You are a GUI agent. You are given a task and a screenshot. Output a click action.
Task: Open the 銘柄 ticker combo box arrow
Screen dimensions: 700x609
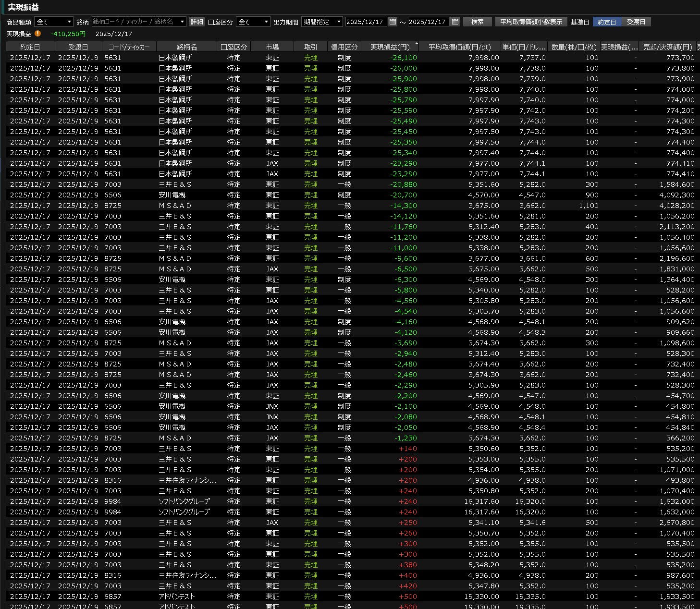[182, 22]
